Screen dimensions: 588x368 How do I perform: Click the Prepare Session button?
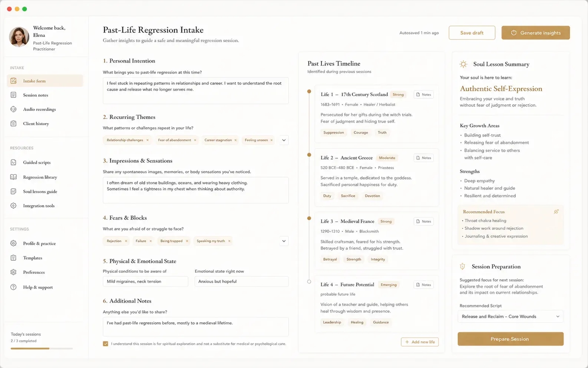coord(510,339)
